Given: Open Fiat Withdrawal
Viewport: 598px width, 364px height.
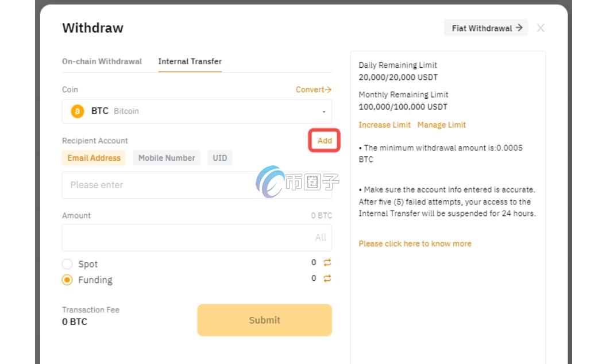Looking at the screenshot, I should tap(487, 28).
